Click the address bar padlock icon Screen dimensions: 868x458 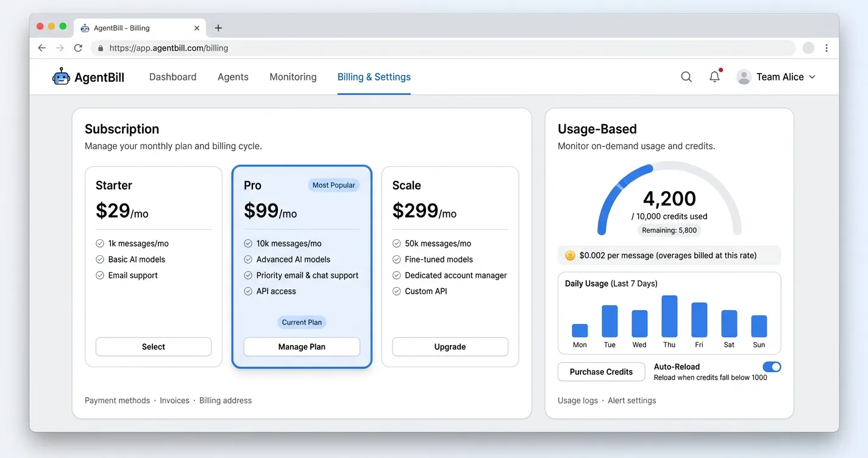(100, 48)
